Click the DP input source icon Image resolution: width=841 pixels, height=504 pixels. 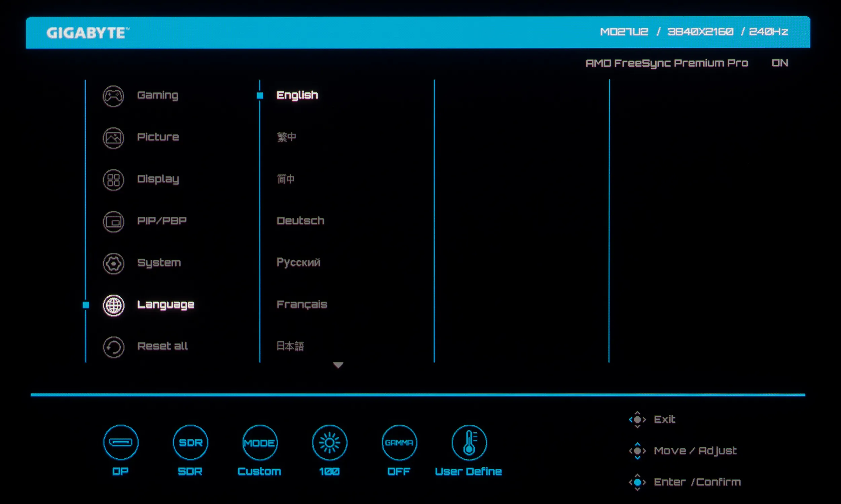click(x=121, y=442)
